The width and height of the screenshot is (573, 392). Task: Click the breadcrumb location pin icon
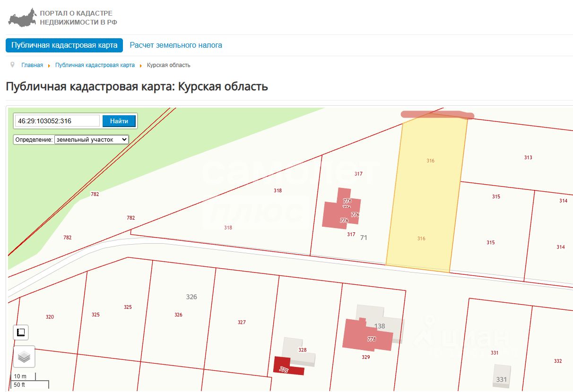[12, 65]
